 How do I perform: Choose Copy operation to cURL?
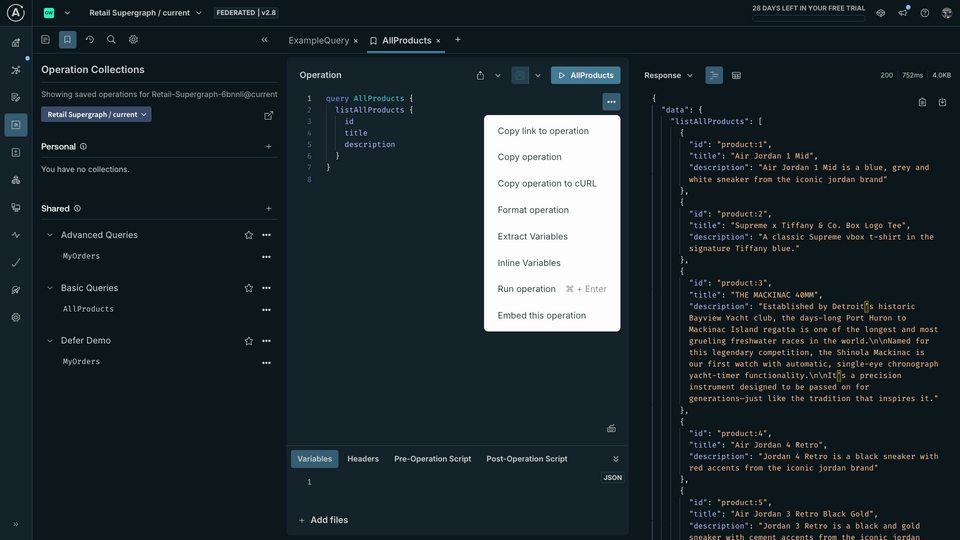click(547, 184)
